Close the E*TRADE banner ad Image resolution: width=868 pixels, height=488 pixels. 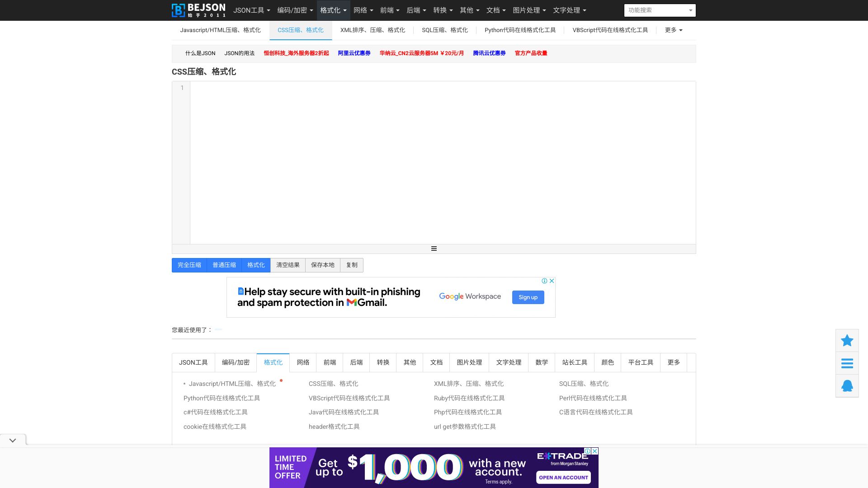(x=595, y=451)
